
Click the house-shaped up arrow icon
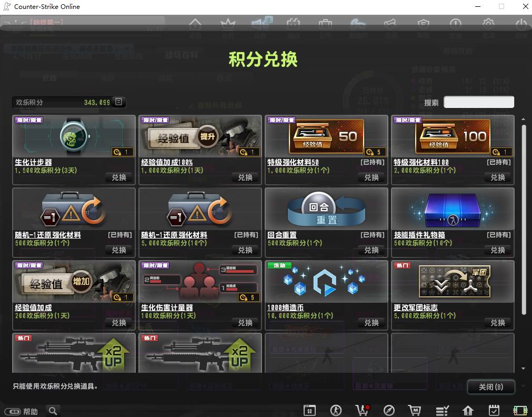(x=468, y=410)
